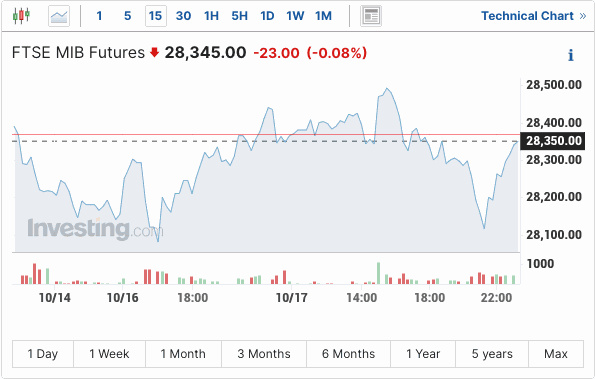Click the FTSE MIB Futures title

(x=78, y=52)
